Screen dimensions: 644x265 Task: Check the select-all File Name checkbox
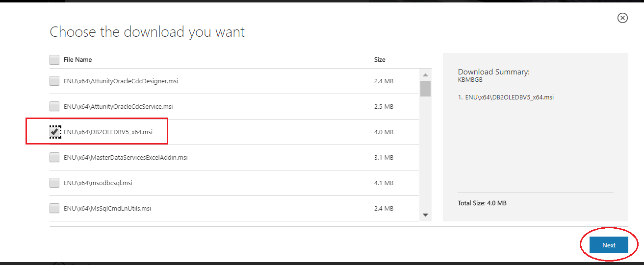tap(54, 60)
